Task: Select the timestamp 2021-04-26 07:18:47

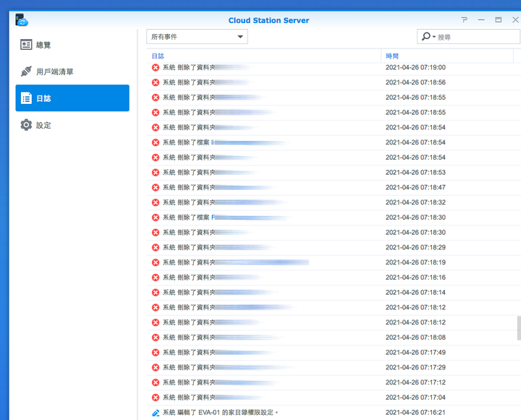Action: (415, 187)
